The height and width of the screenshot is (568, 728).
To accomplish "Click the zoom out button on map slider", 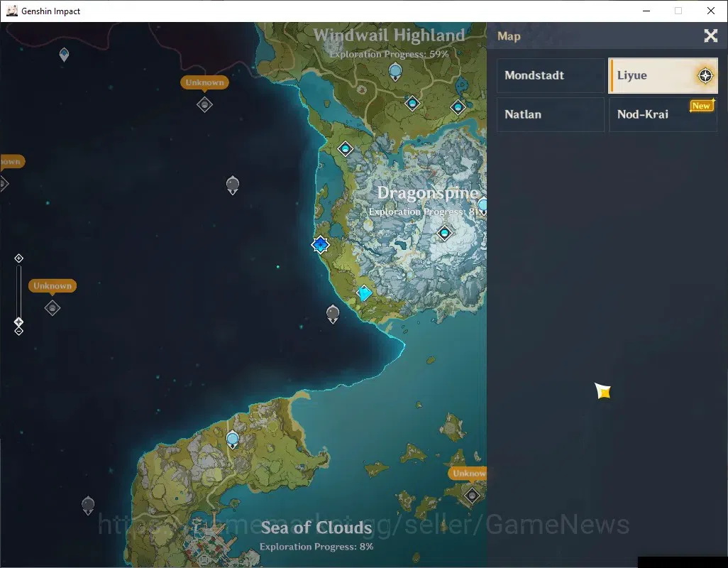I will [x=18, y=331].
